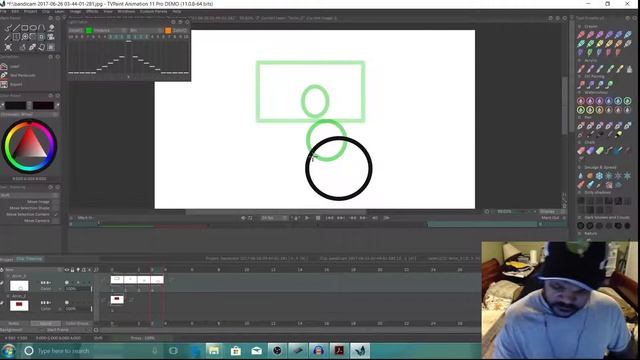Pick the first Pen brush preset

coord(581,126)
